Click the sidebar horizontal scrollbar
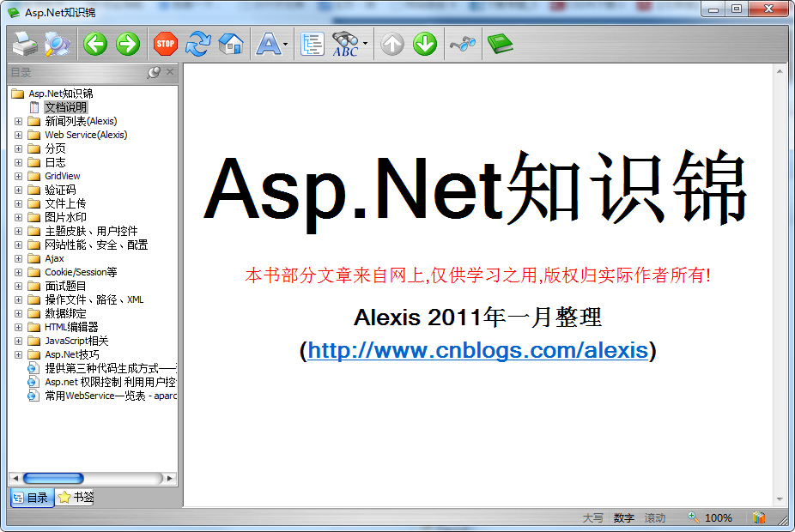The width and height of the screenshot is (795, 532). [53, 478]
